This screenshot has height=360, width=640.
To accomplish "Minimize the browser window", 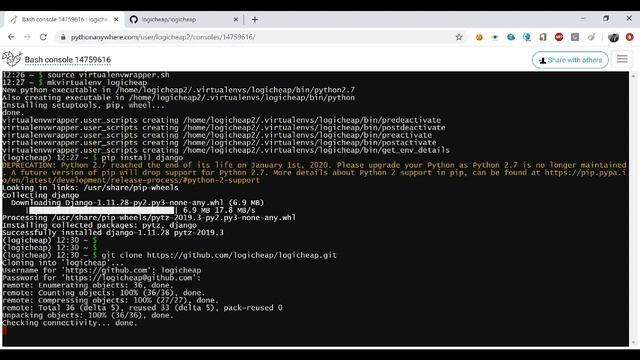I will [x=583, y=18].
